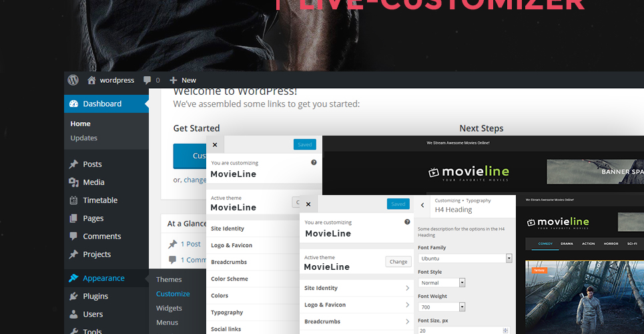Open the wordpress site home link
The width and height of the screenshot is (644, 334).
point(111,80)
